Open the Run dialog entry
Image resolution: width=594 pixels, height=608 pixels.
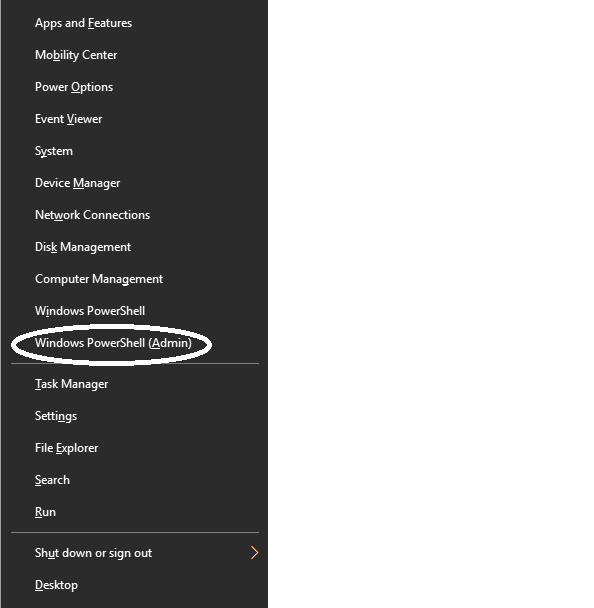tap(134, 512)
